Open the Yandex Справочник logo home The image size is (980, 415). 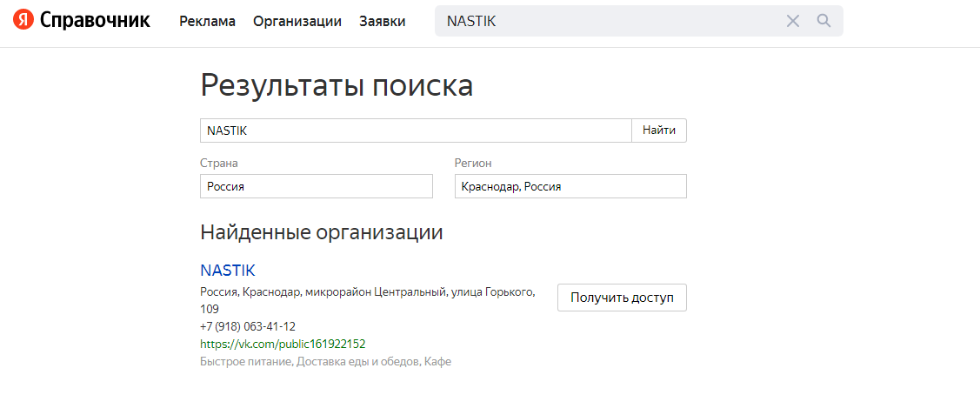pyautogui.click(x=81, y=21)
